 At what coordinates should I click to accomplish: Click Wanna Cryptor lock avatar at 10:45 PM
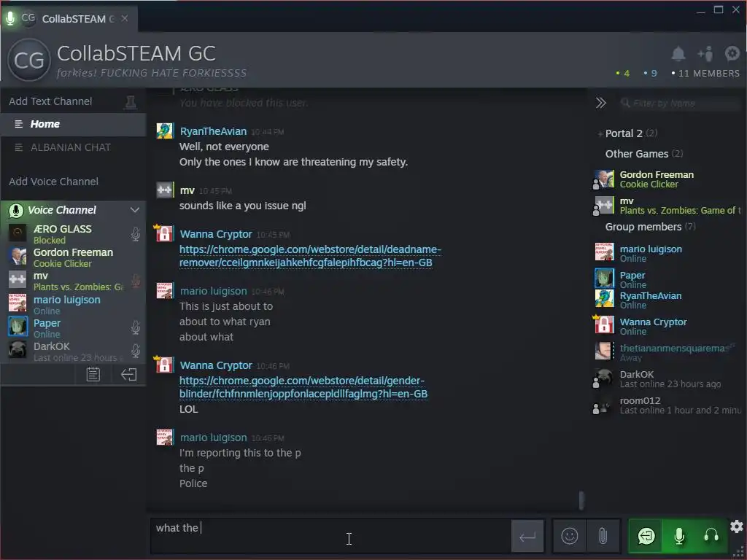(x=164, y=233)
